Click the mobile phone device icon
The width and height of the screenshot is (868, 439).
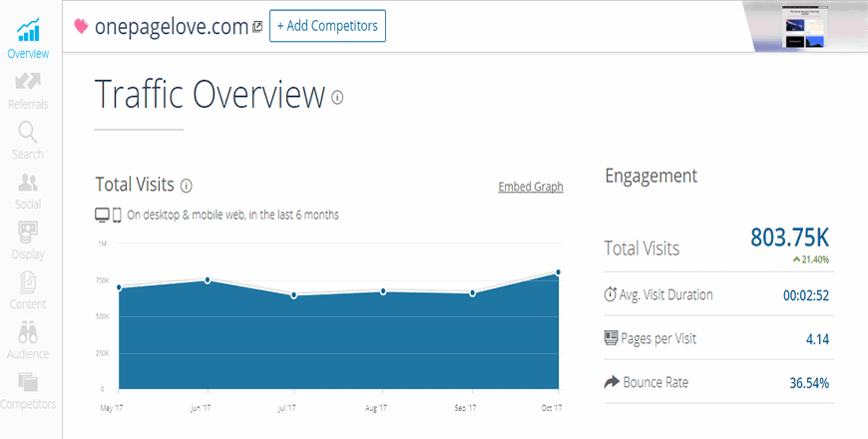[x=117, y=215]
